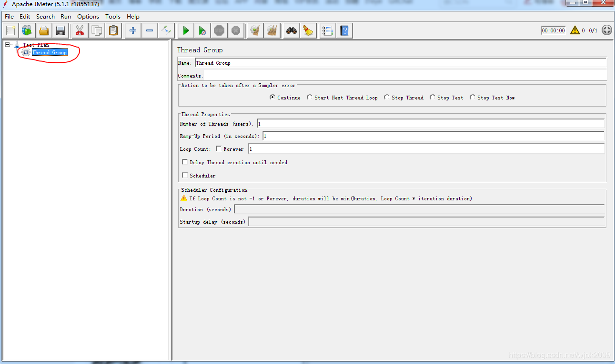Viewport: 615px width, 364px height.
Task: Open the File menu
Action: click(9, 16)
